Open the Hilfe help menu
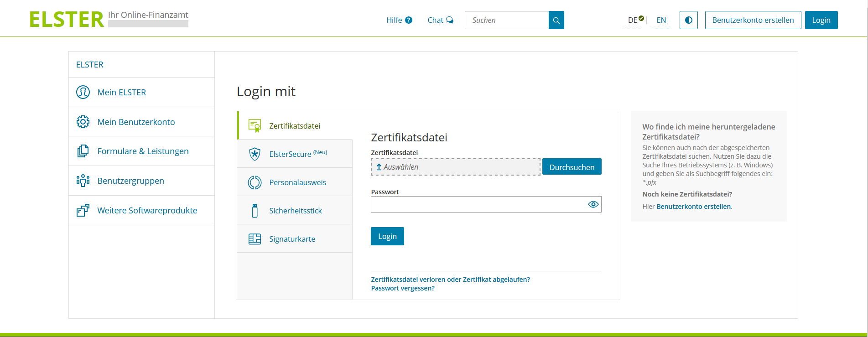The image size is (868, 337). point(399,20)
